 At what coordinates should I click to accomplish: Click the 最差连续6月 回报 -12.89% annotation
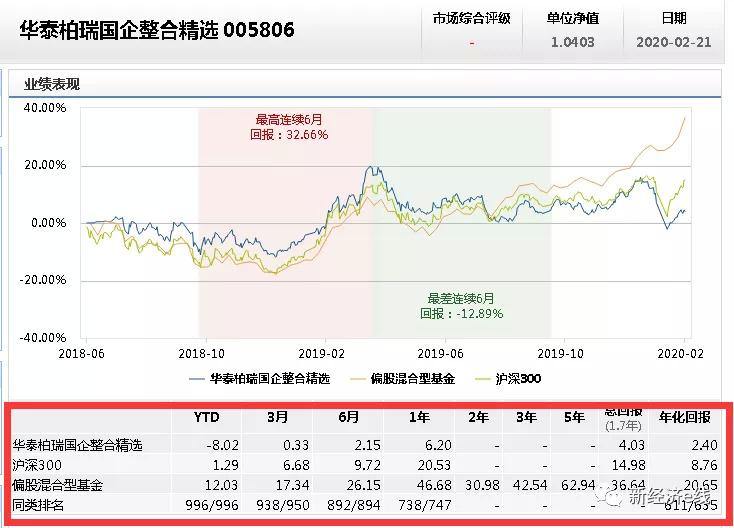coord(461,306)
